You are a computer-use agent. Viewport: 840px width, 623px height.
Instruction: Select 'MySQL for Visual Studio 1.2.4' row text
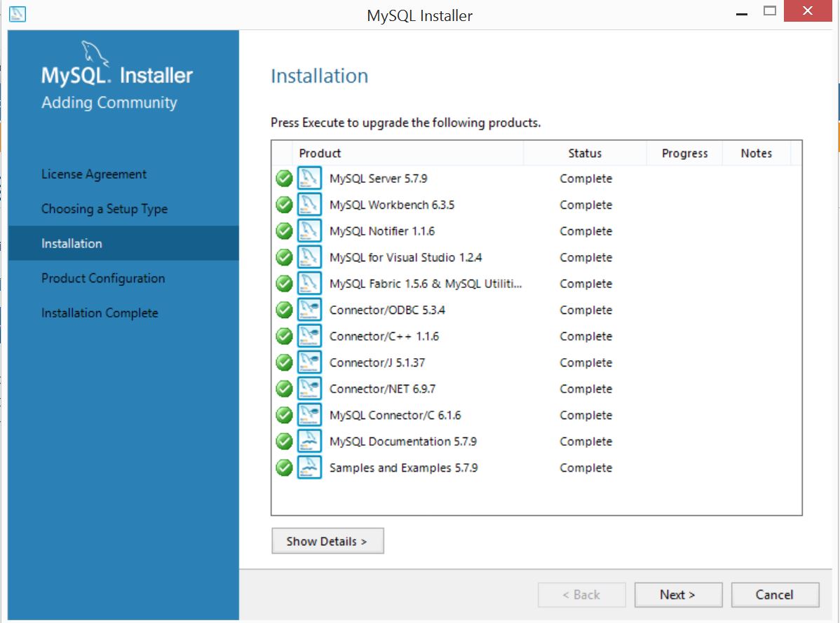(x=405, y=257)
